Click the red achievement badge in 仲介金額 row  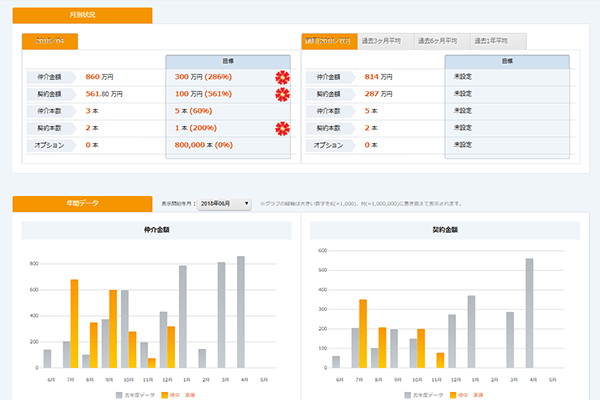point(282,77)
